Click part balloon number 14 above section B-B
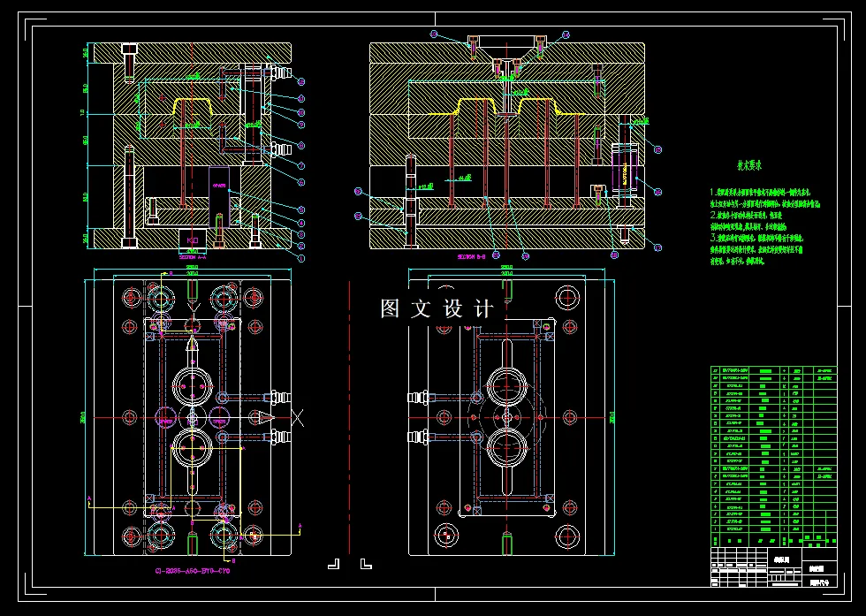Image resolution: width=866 pixels, height=616 pixels. [x=566, y=34]
